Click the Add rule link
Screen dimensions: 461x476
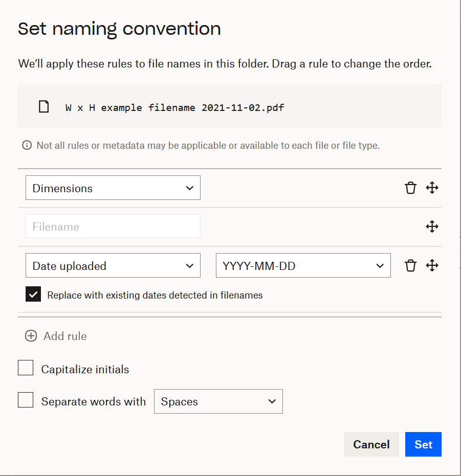pos(65,336)
